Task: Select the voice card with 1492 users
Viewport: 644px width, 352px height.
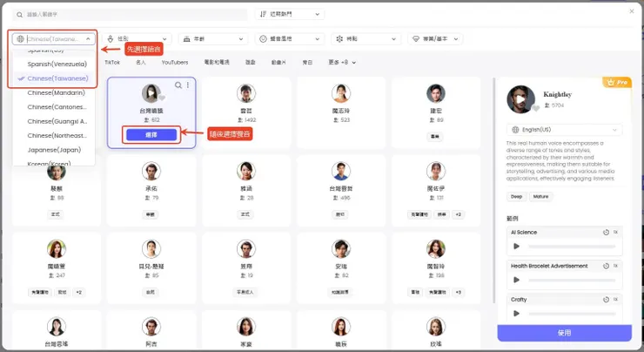Action: pos(246,112)
